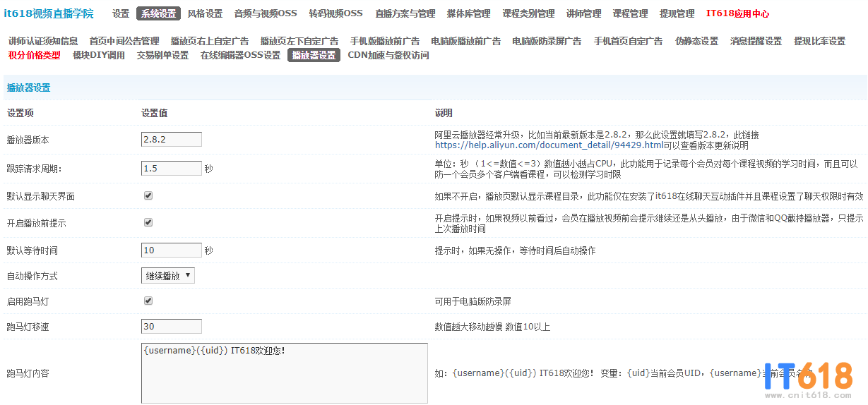Click the 可用于电脑版防录屏 description text

coord(473,301)
